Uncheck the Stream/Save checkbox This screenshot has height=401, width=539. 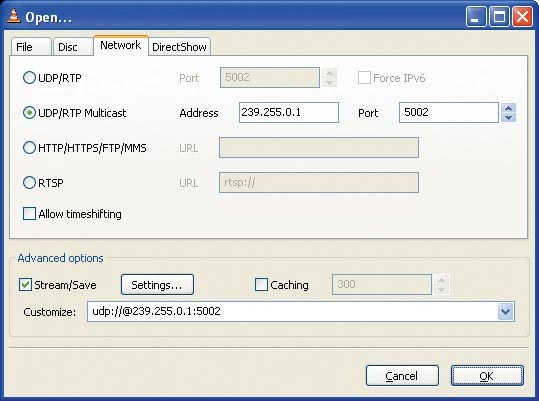[x=25, y=285]
